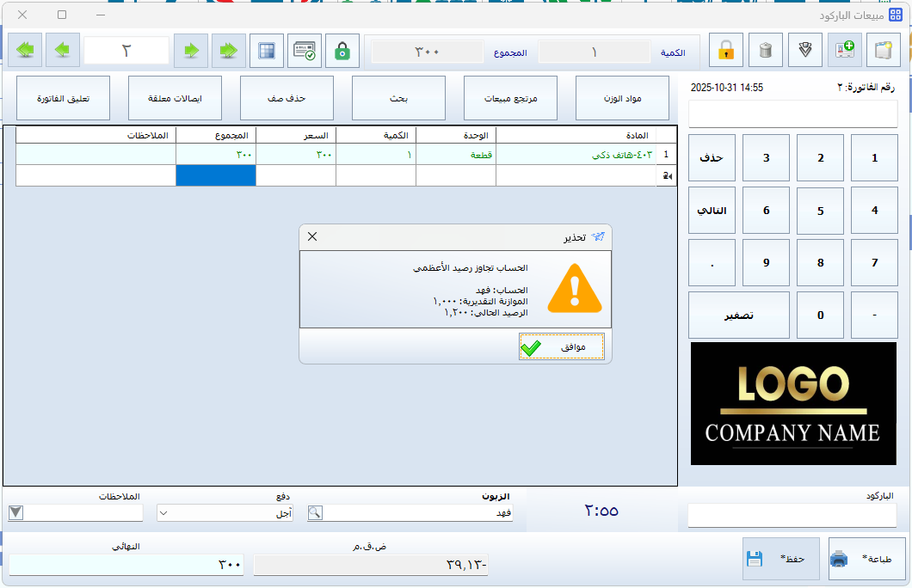Click the new invoice note icon
This screenshot has width=912, height=588.
pos(883,51)
